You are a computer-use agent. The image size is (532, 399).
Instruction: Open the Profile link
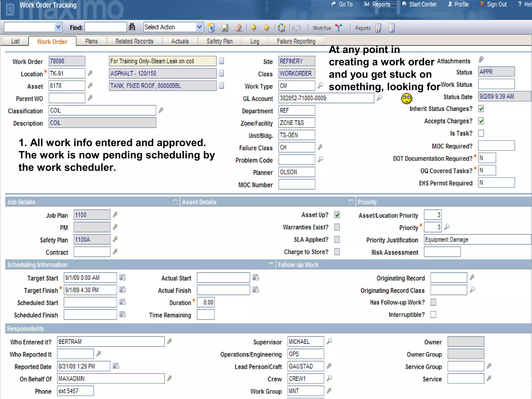[458, 4]
